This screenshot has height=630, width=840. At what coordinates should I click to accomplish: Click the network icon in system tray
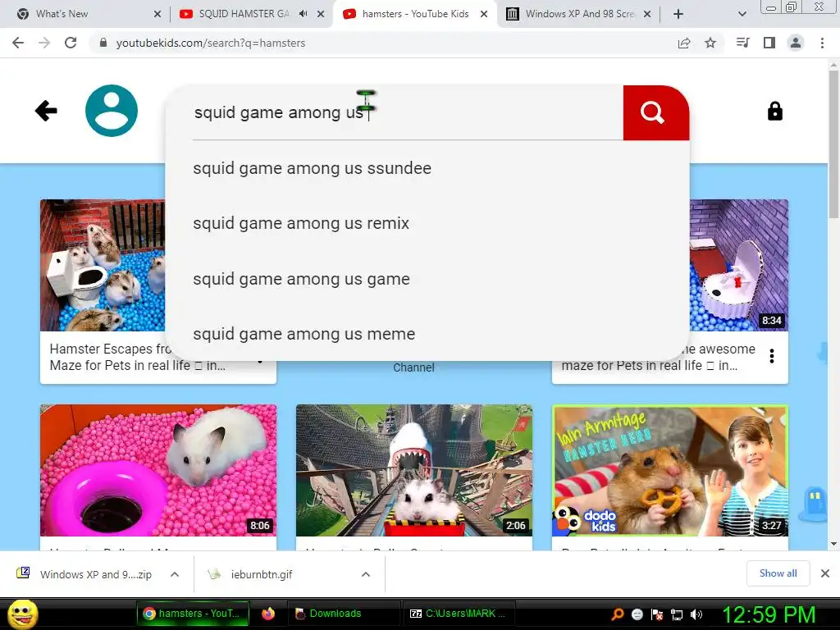(677, 614)
